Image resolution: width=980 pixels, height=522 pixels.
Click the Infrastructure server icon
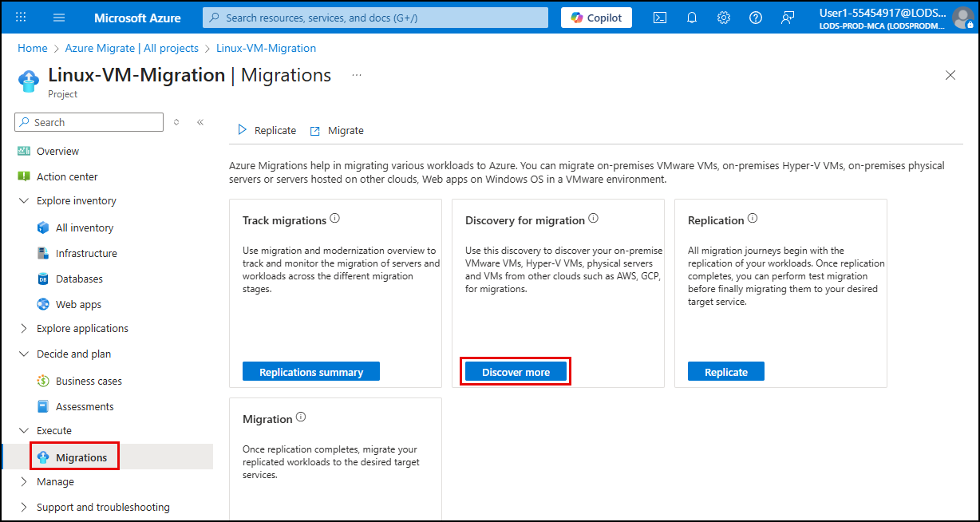point(43,253)
